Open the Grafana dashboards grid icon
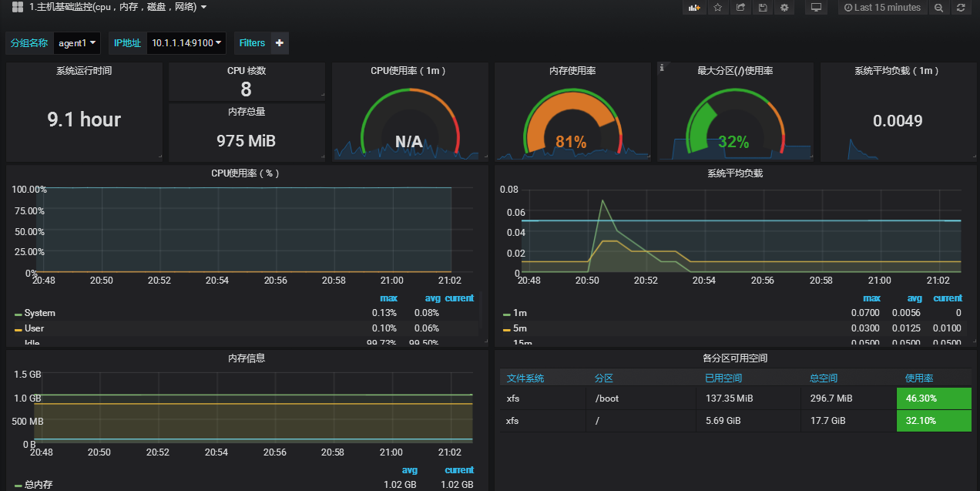 17,8
